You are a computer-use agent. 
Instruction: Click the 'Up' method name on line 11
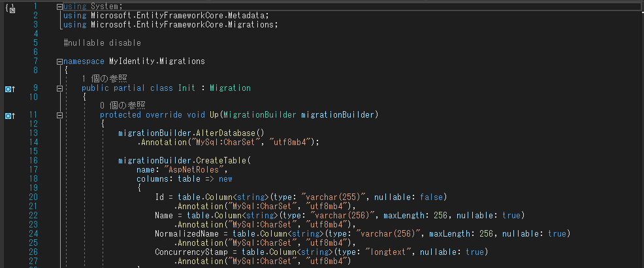pos(214,115)
